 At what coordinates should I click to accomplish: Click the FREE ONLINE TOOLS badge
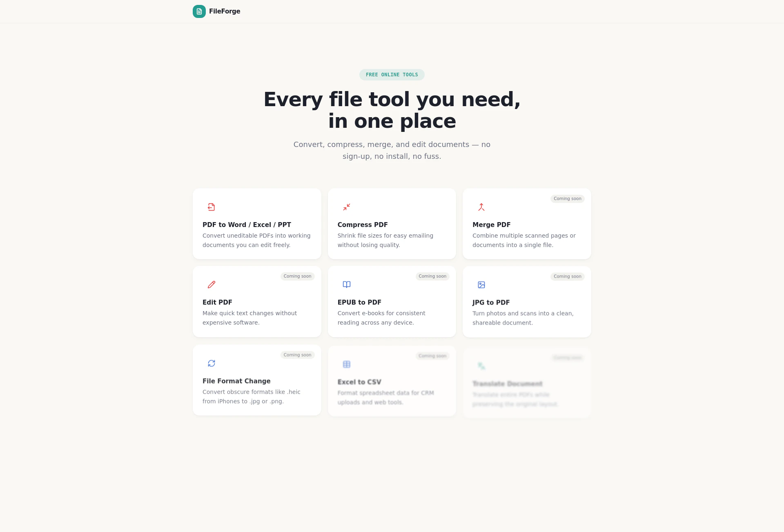click(x=392, y=75)
